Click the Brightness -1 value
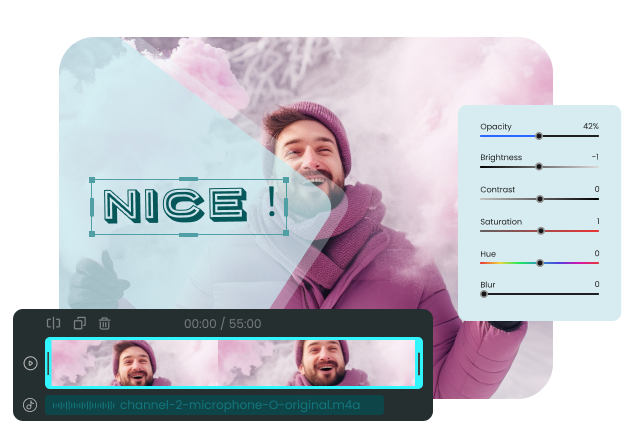The image size is (622, 421). (x=595, y=157)
